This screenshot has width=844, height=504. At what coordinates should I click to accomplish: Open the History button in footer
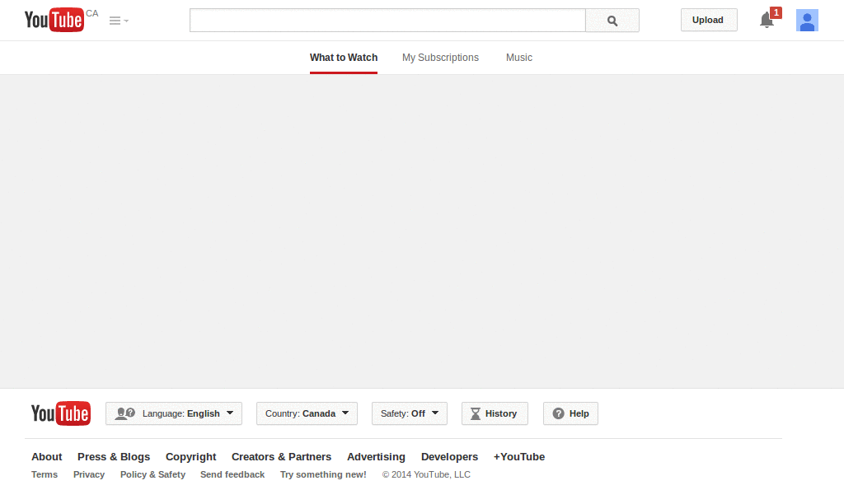tap(495, 413)
